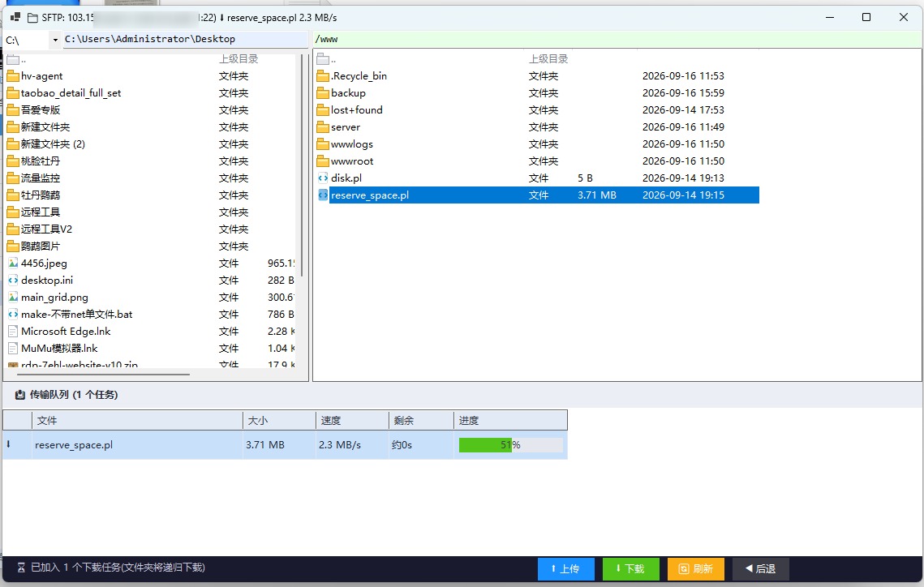924x587 pixels.
Task: Click the 后退 back button
Action: click(760, 568)
